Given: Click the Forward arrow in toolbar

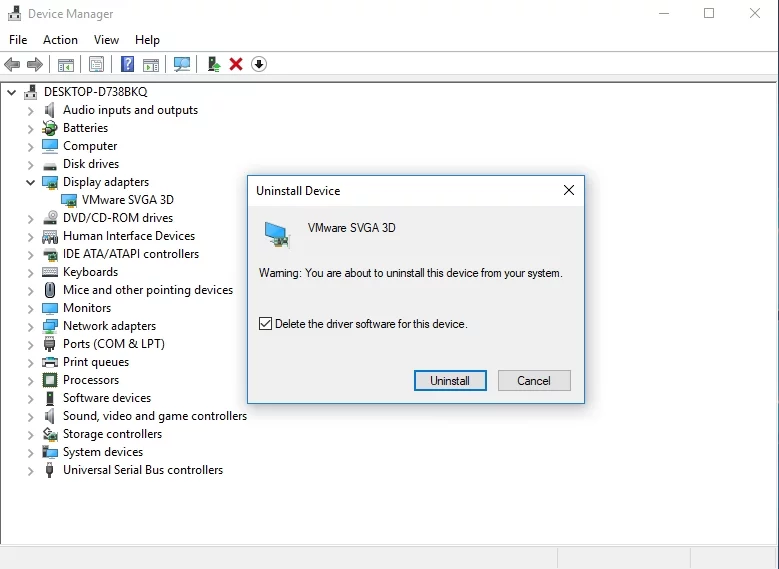Looking at the screenshot, I should (x=34, y=64).
